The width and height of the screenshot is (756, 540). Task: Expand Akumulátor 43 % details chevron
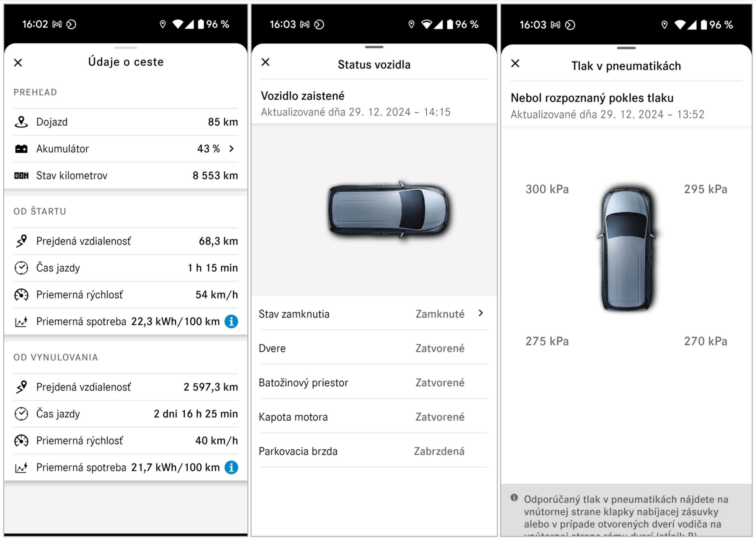point(232,149)
